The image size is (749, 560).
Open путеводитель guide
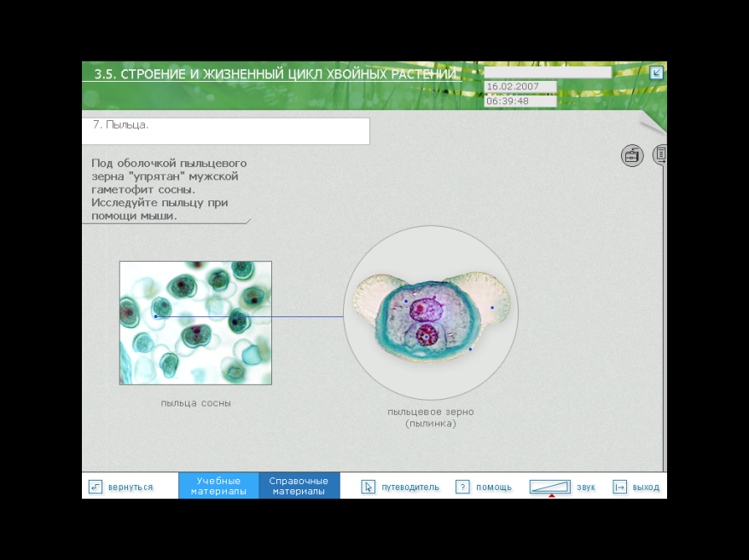[x=409, y=487]
